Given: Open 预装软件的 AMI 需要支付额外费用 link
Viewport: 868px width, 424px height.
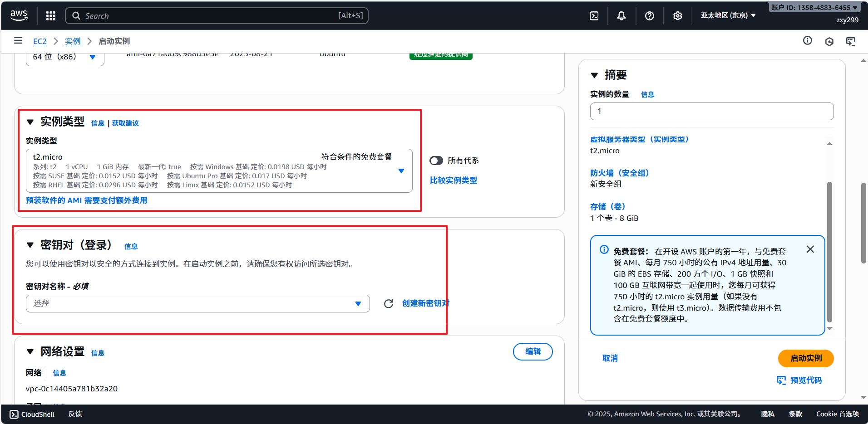Looking at the screenshot, I should [x=86, y=200].
